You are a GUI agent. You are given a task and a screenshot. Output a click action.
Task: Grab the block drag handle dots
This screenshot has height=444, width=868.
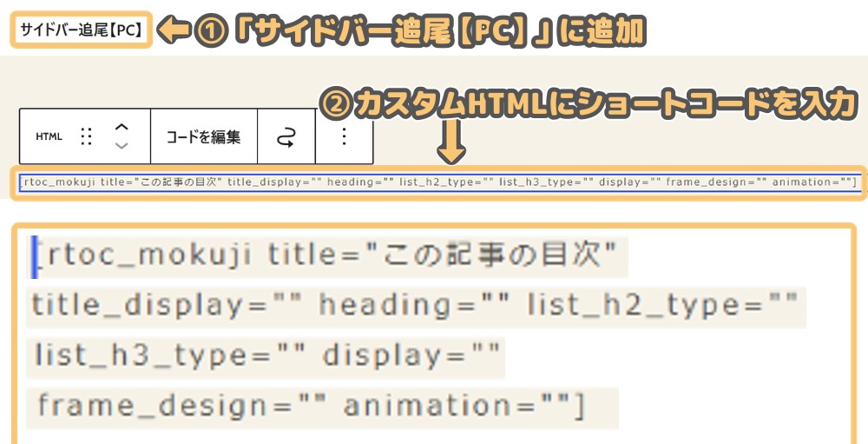(86, 136)
